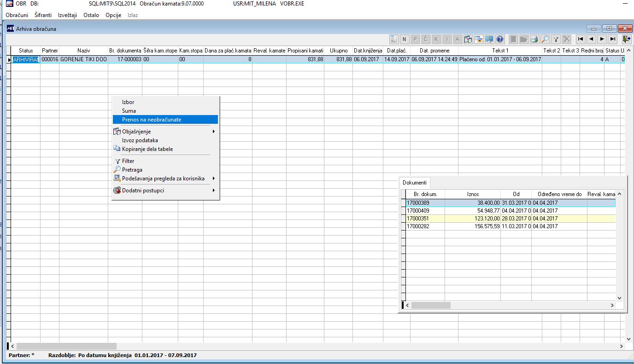The width and height of the screenshot is (634, 364).
Task: Click the I toolbar letter button
Action: pos(447,39)
